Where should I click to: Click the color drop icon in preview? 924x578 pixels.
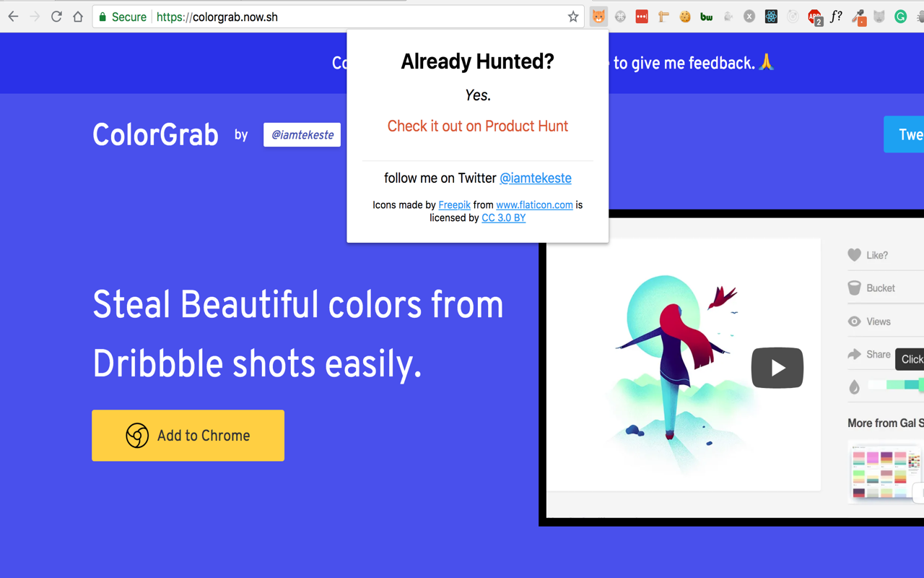pos(854,387)
